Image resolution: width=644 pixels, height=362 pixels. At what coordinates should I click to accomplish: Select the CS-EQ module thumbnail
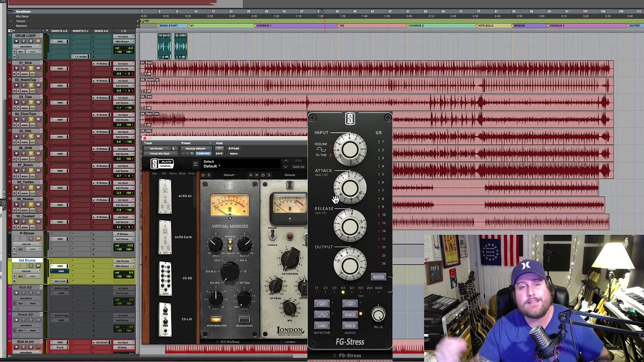165,279
